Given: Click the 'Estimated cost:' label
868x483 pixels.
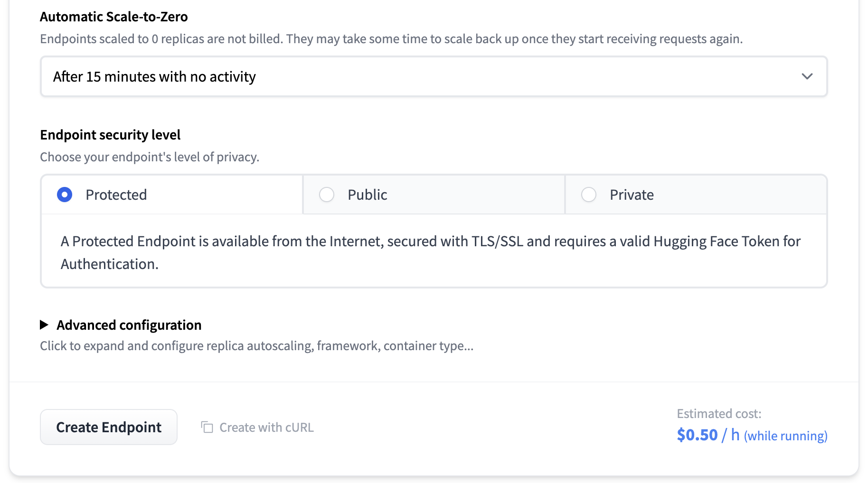Looking at the screenshot, I should 719,413.
